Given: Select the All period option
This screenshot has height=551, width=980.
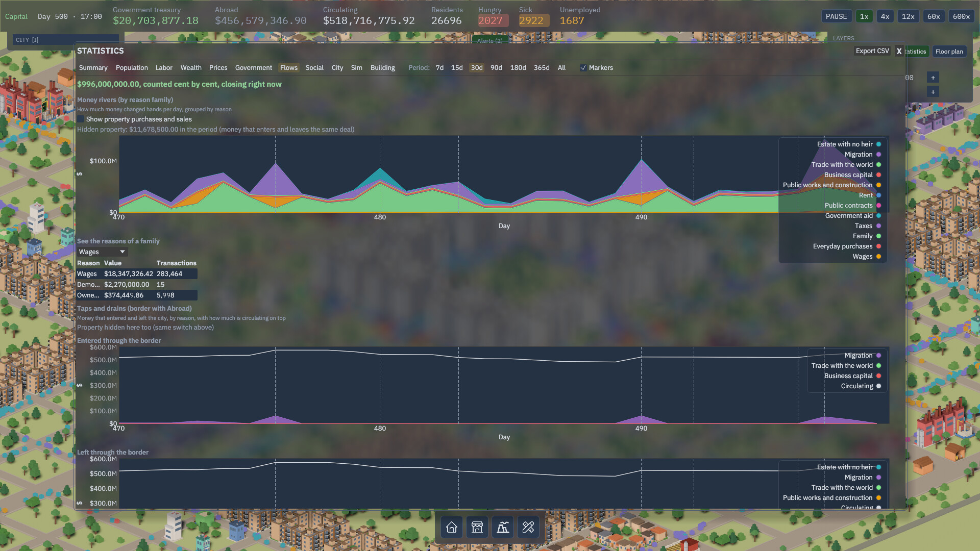Looking at the screenshot, I should pyautogui.click(x=561, y=68).
